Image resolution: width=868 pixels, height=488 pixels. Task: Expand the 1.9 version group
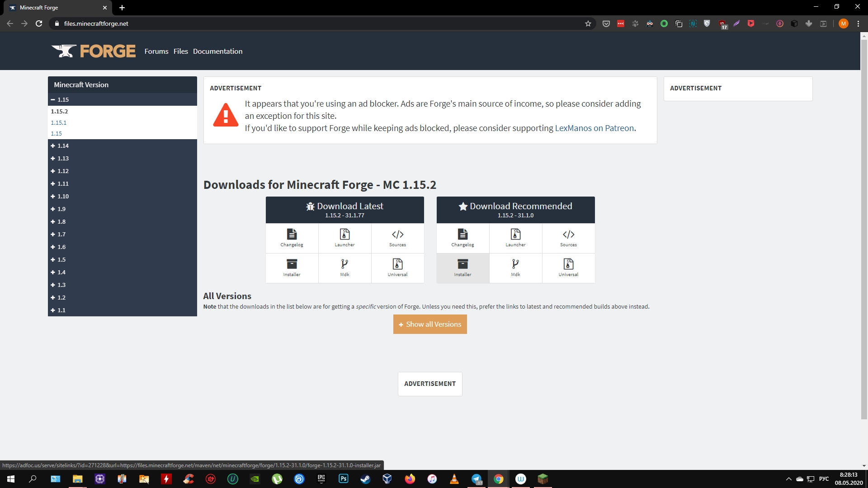tap(123, 209)
